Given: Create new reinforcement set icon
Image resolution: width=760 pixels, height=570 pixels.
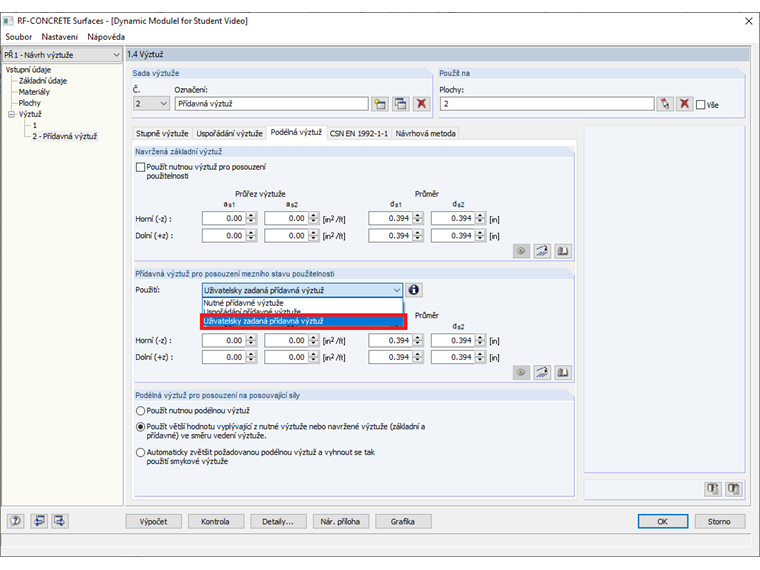Looking at the screenshot, I should click(380, 104).
